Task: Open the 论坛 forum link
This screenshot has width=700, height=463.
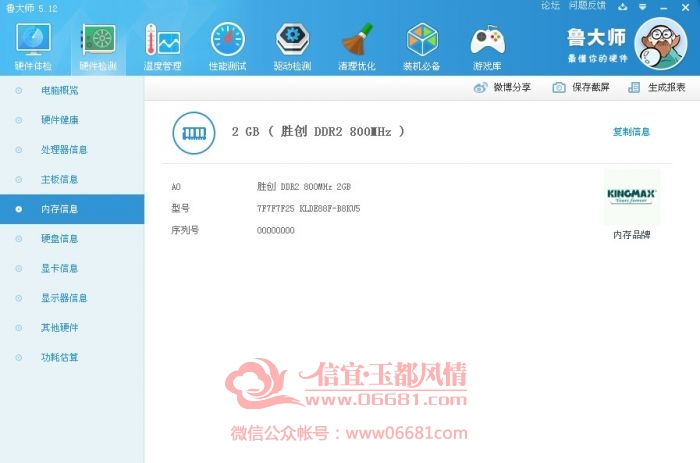Action: tap(550, 6)
